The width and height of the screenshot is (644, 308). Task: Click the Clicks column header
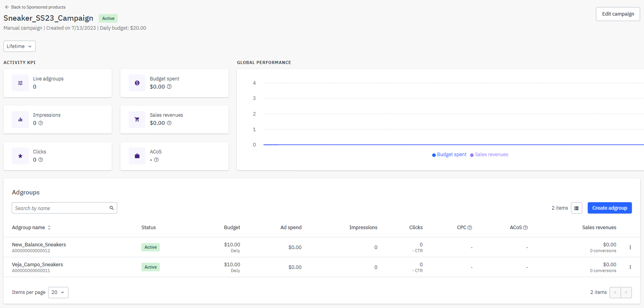click(416, 228)
